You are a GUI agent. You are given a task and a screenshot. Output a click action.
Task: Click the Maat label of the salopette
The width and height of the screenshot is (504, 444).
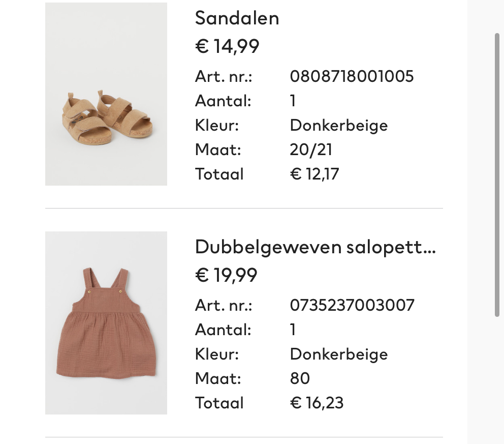click(217, 378)
